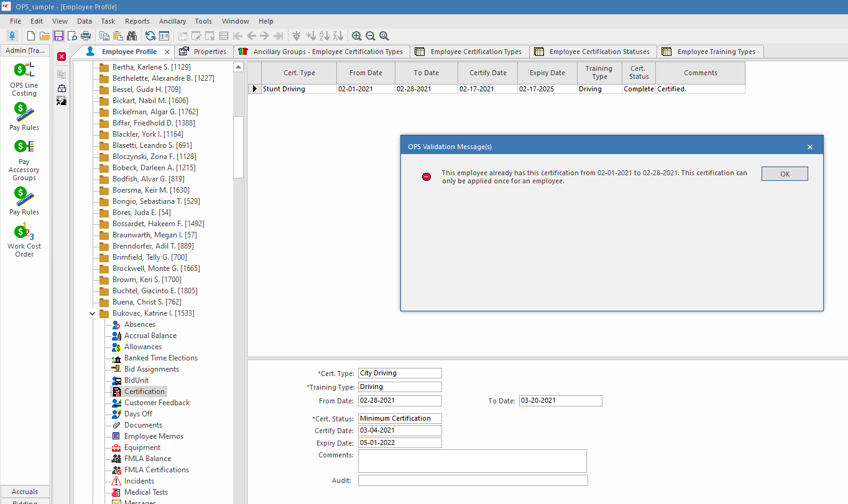Click the Print icon in the toolbar
Viewport: 848px width, 504px height.
point(86,35)
